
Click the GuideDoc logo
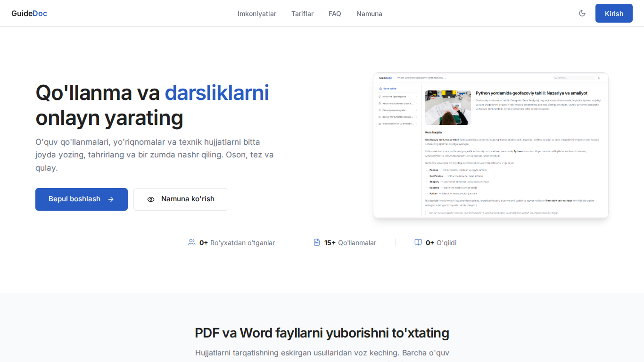point(29,13)
